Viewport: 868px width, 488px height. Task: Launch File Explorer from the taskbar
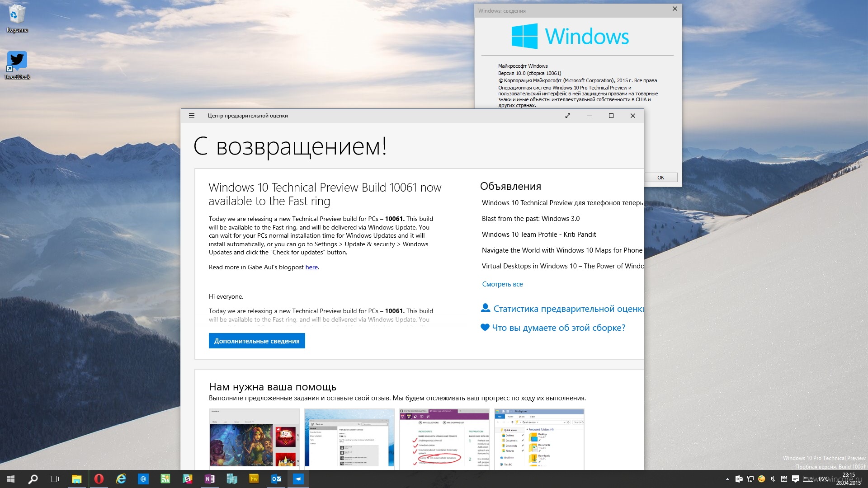(76, 479)
